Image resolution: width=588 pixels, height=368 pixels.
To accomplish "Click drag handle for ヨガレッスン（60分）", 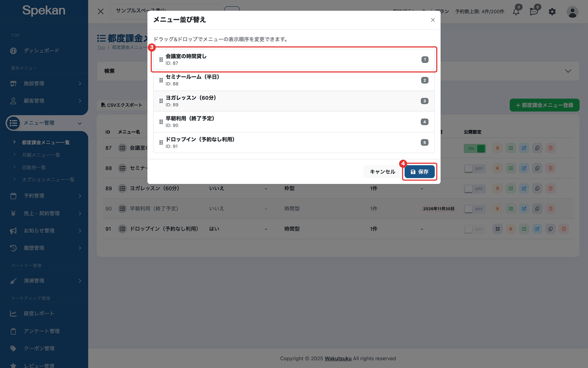I will [161, 101].
